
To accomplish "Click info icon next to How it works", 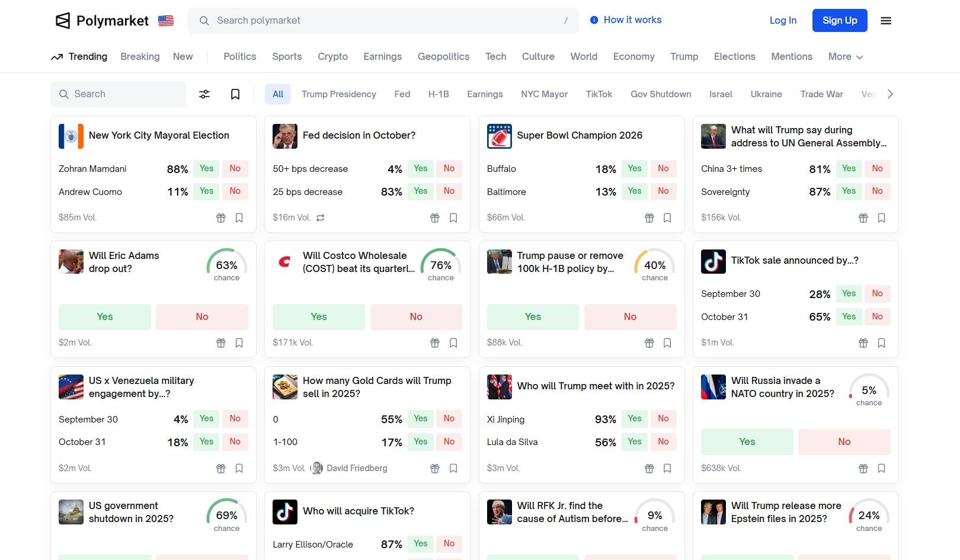I will pos(594,20).
